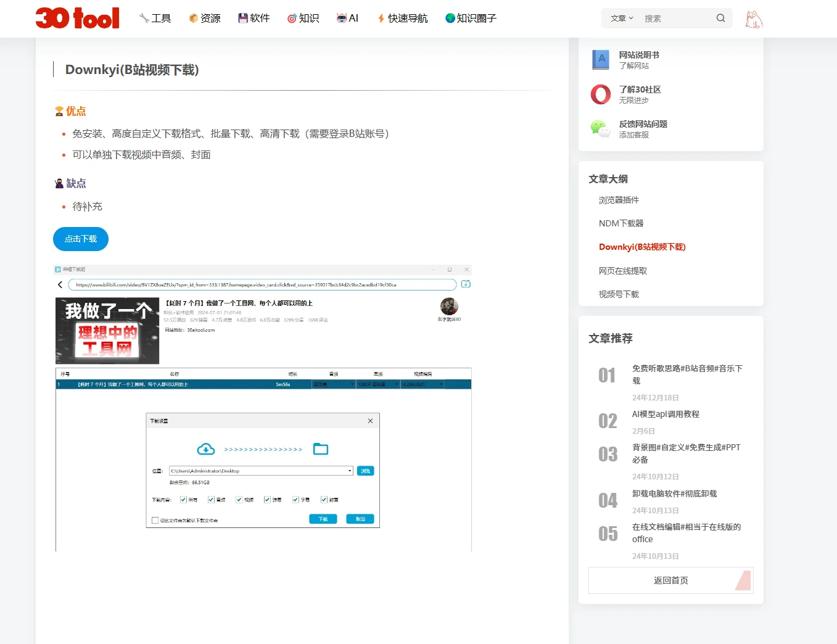Viewport: 837px width, 644px height.
Task: Open the 工具 navigation menu
Action: tap(155, 19)
